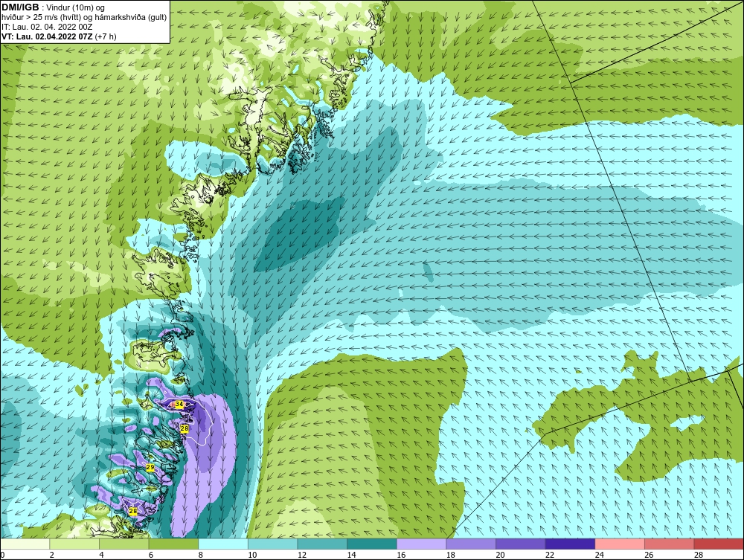
Task: Click the 28 gust label just below 34
Action: [185, 428]
